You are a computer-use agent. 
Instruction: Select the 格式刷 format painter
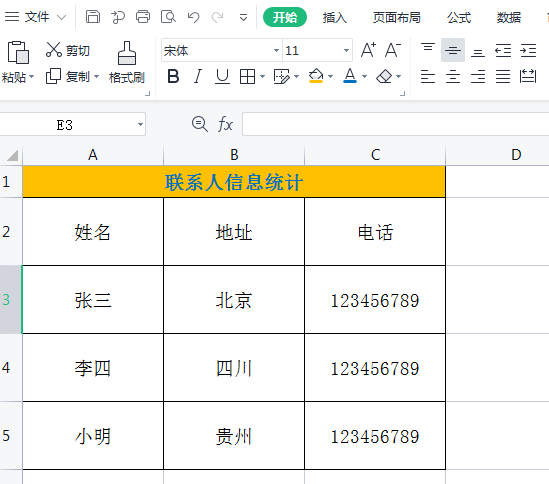click(127, 63)
